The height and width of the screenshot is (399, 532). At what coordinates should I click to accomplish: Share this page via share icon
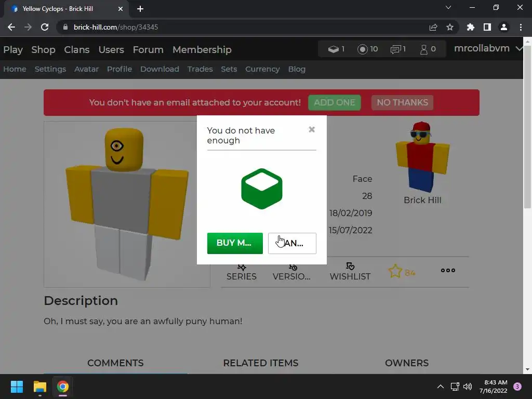point(433,27)
